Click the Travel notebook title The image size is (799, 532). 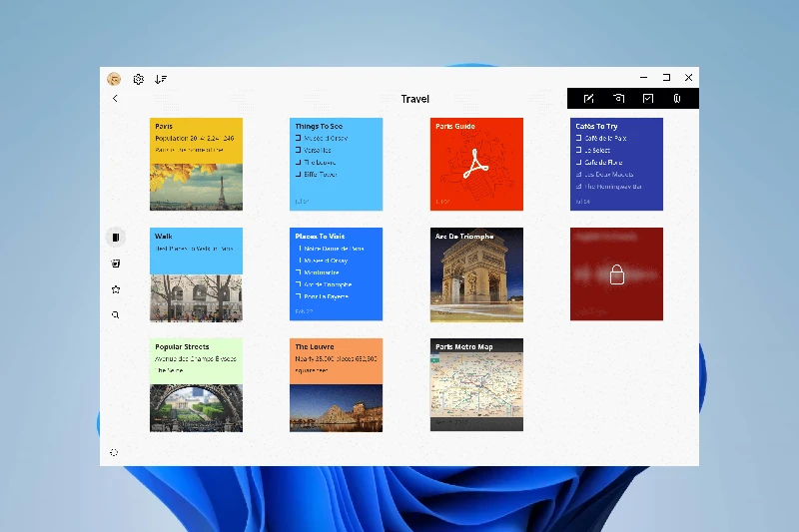coord(414,99)
